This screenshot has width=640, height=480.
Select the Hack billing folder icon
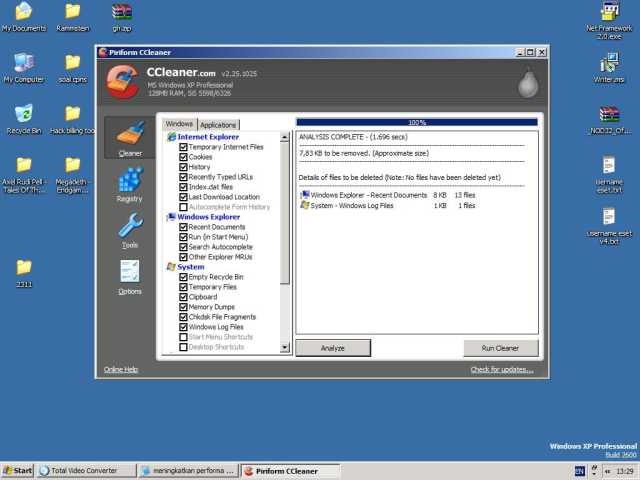(x=73, y=119)
